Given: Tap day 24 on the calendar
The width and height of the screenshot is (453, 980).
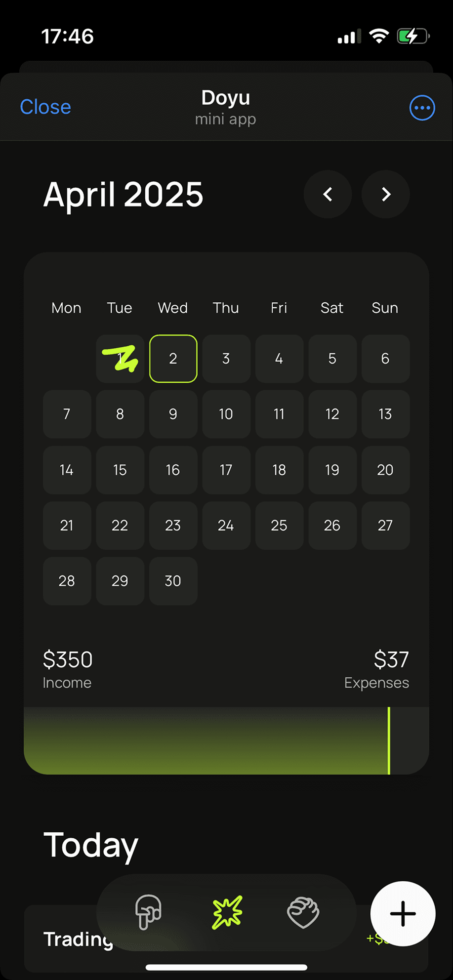Looking at the screenshot, I should pos(226,526).
